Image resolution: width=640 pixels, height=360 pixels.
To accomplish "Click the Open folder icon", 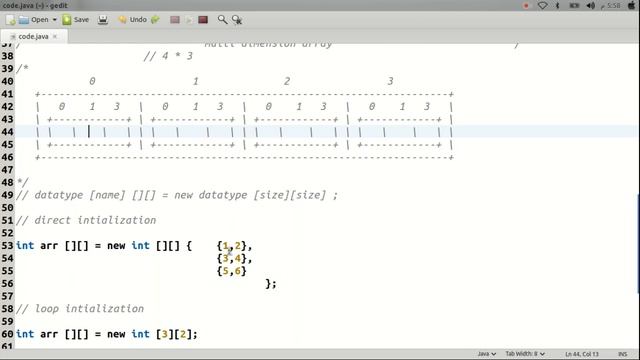I will [x=24, y=20].
